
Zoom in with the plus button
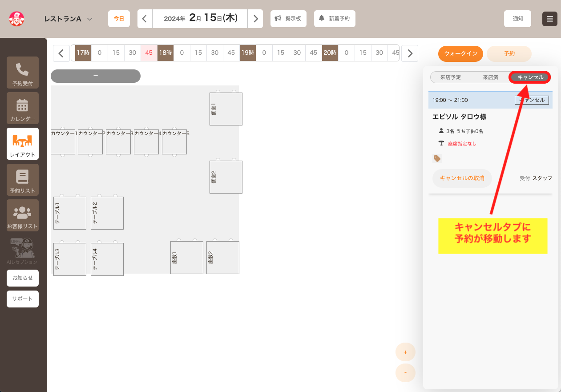[405, 352]
